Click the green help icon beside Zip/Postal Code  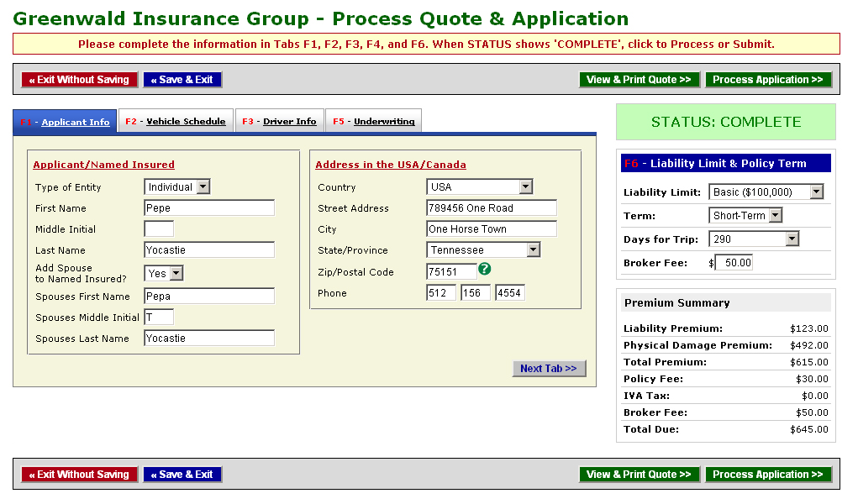484,269
